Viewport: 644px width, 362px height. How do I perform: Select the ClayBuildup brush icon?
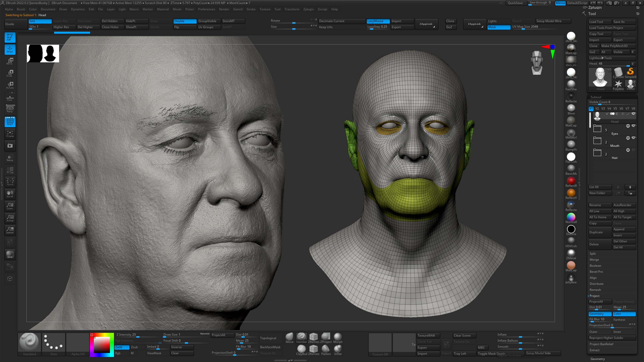(x=302, y=350)
